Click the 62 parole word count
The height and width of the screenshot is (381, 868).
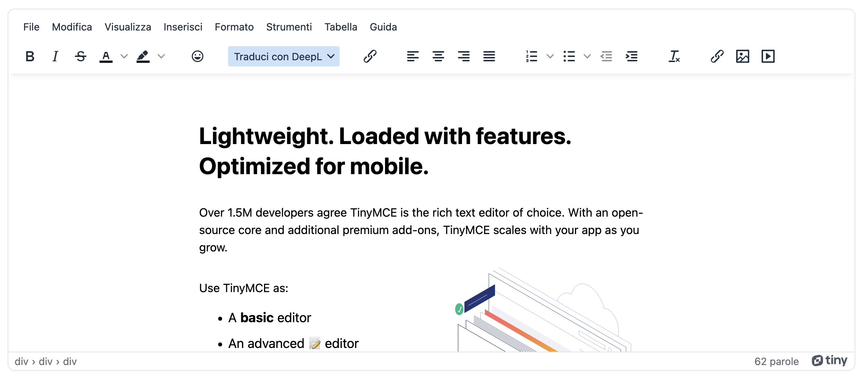pyautogui.click(x=776, y=361)
